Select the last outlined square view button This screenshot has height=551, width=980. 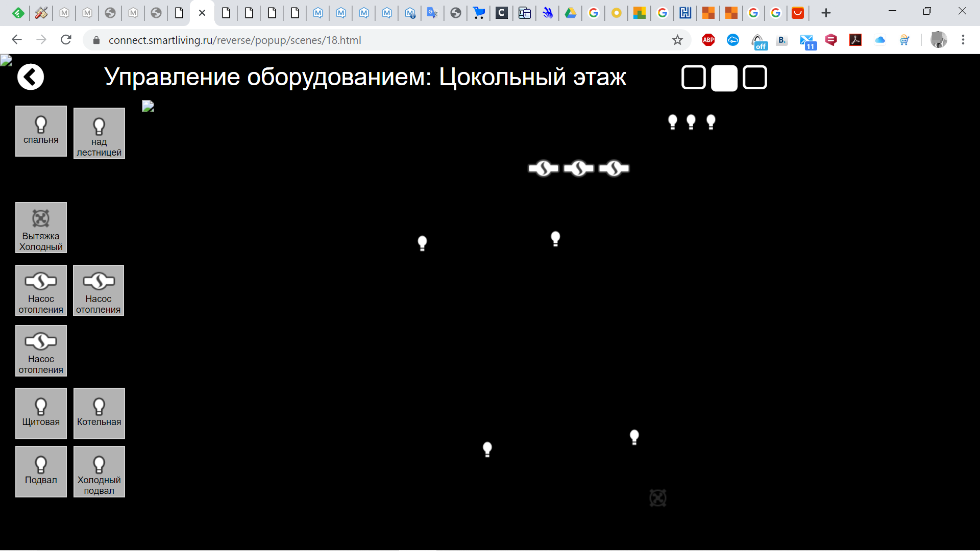754,78
